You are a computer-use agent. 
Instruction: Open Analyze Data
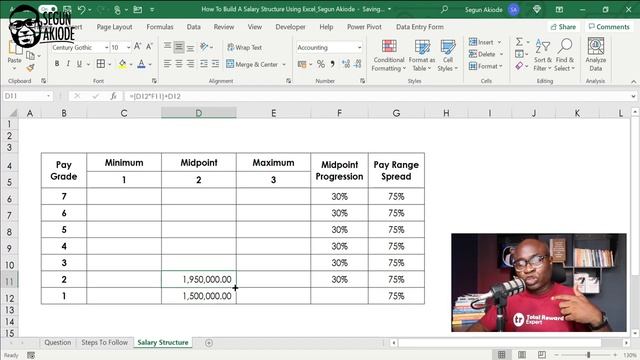pyautogui.click(x=596, y=54)
